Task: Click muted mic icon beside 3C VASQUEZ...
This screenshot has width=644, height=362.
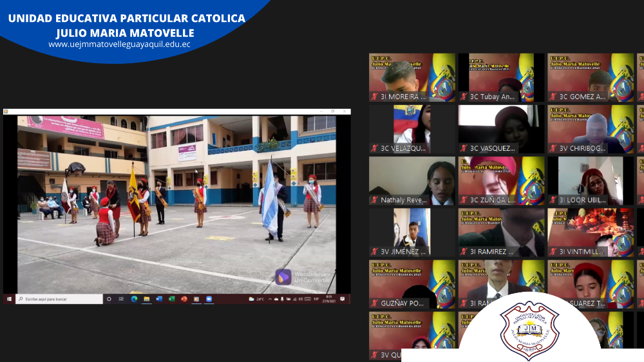Action: (x=464, y=148)
